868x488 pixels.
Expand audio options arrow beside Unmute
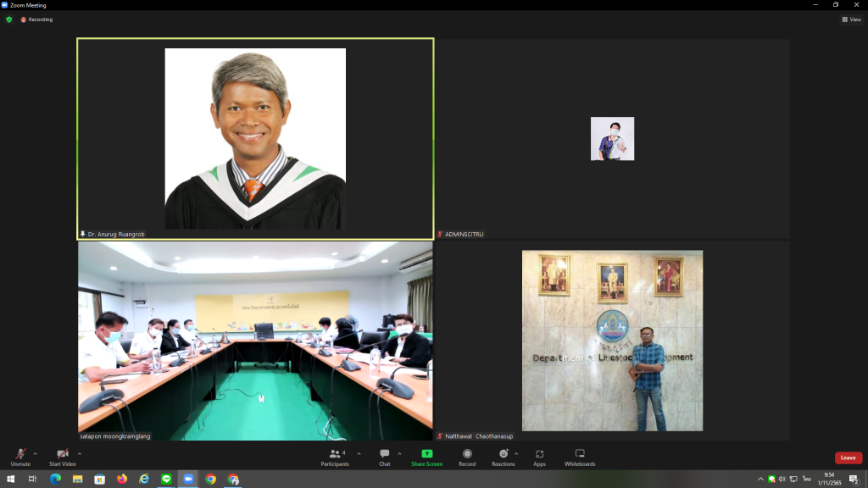36,454
